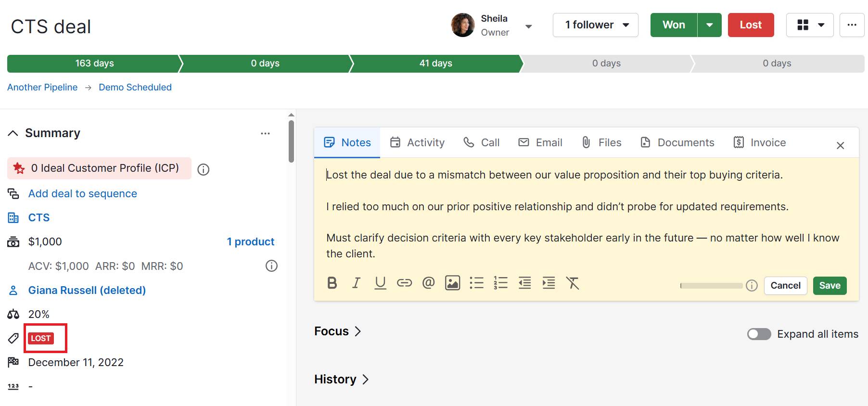Image resolution: width=868 pixels, height=406 pixels.
Task: Click the note text editing area
Action: tap(586, 214)
